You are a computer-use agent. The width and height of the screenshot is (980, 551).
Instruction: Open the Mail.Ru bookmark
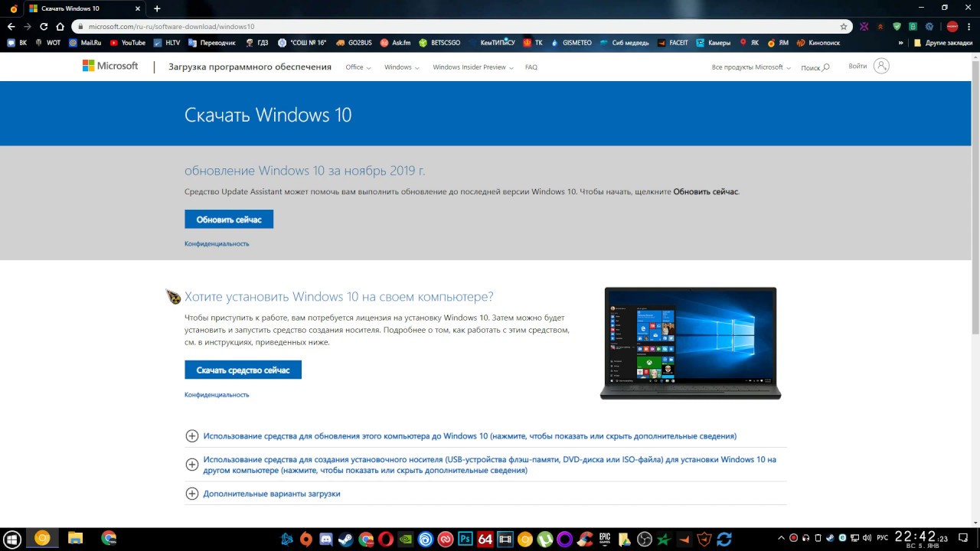85,43
